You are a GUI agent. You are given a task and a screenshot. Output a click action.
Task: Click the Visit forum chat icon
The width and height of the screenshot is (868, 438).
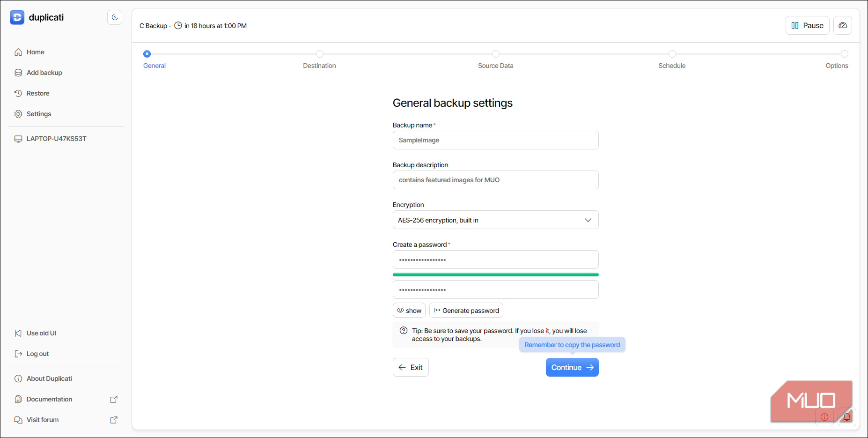tap(18, 420)
